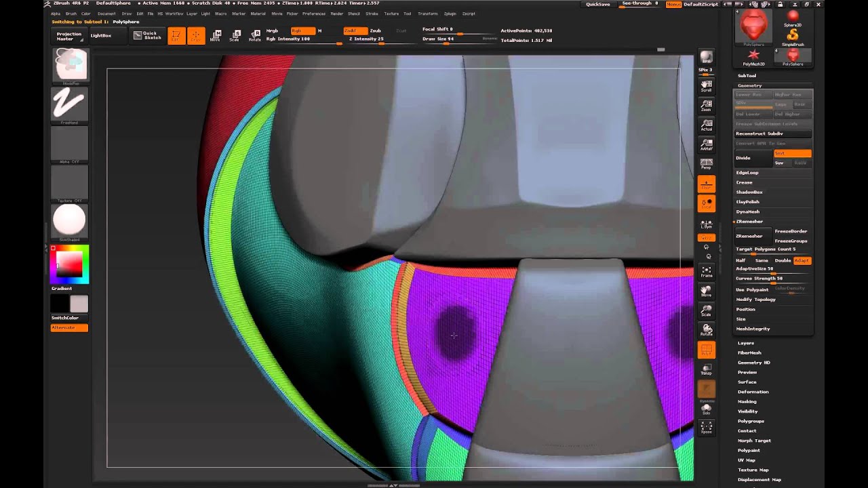
Task: Open the Zplugin menu
Action: coord(450,14)
